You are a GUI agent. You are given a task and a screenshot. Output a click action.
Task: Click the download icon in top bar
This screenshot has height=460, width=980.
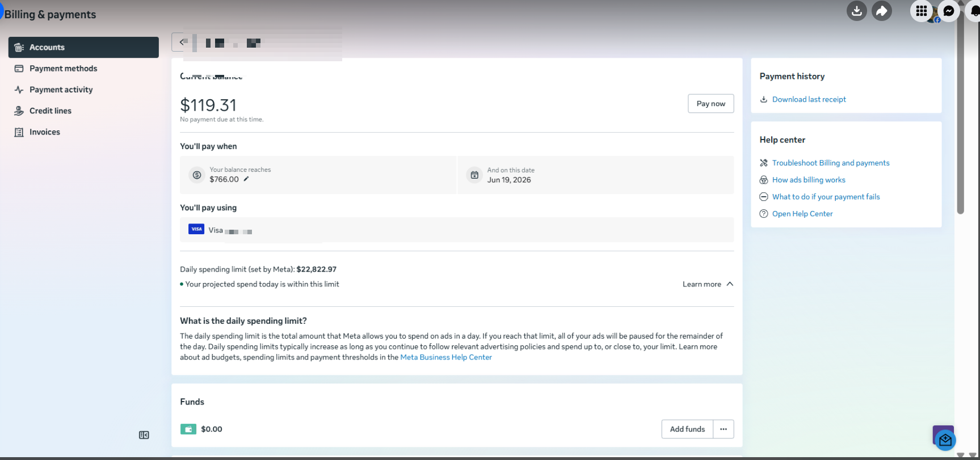point(857,11)
